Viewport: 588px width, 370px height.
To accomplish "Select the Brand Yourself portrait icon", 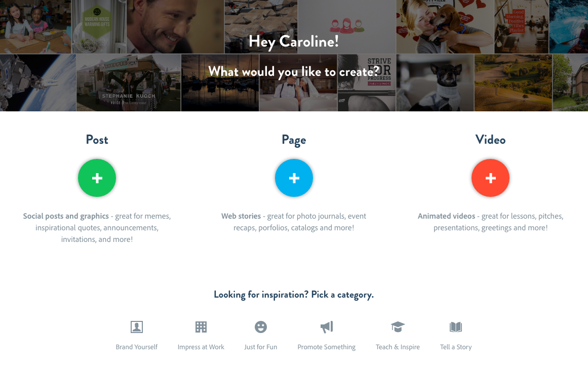I will [x=137, y=327].
